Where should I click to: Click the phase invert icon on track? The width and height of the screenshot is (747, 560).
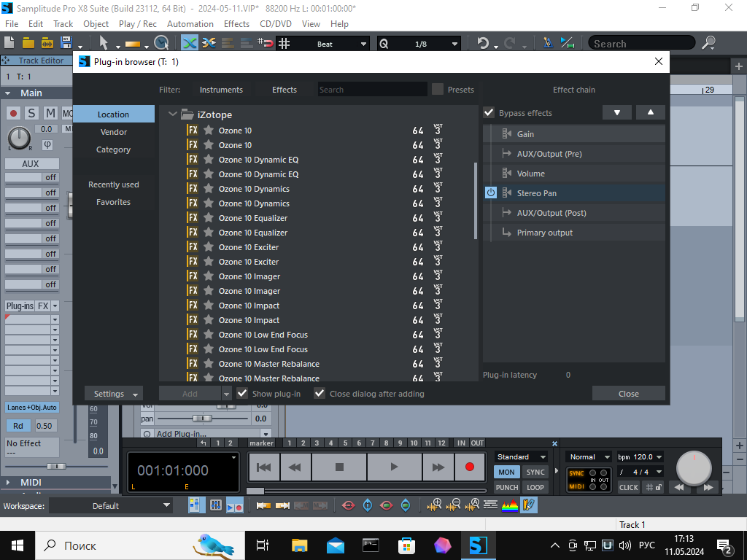tap(47, 144)
